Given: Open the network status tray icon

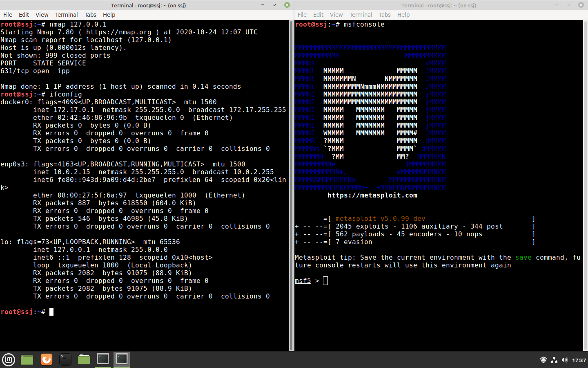Looking at the screenshot, I should [554, 360].
